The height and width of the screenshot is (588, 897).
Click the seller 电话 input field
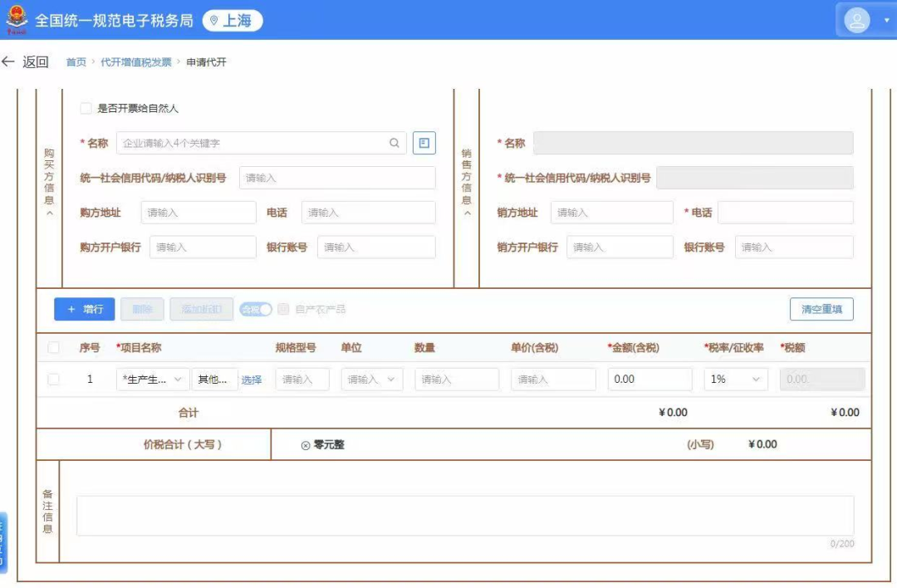(786, 213)
